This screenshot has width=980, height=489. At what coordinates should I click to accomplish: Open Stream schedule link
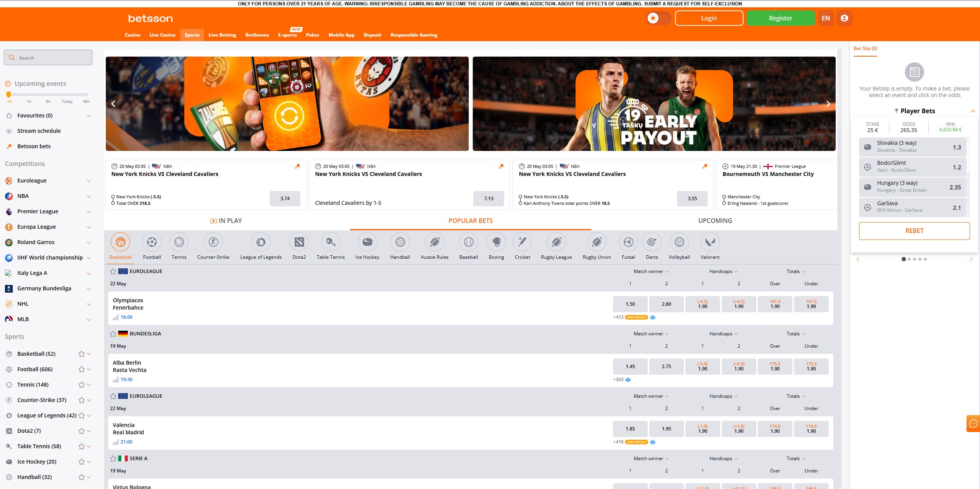click(x=39, y=131)
